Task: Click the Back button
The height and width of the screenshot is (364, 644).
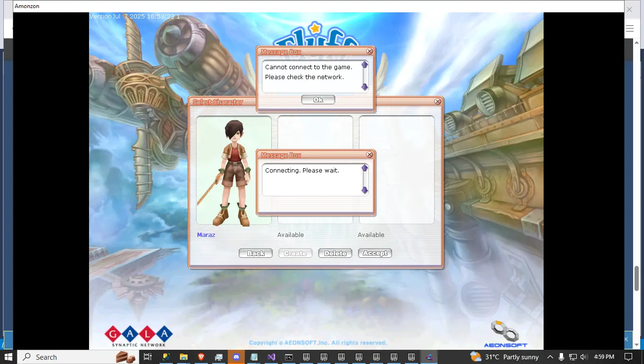Action: coord(256,253)
